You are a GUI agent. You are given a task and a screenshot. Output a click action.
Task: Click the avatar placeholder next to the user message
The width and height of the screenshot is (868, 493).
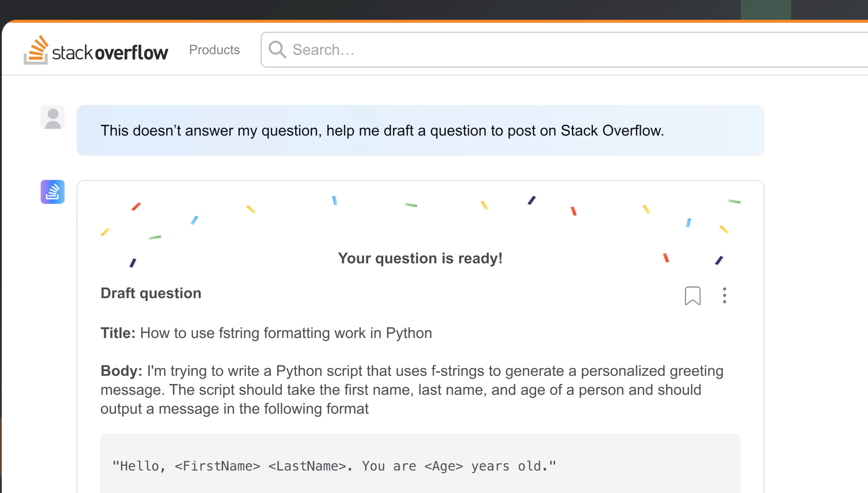(x=52, y=117)
